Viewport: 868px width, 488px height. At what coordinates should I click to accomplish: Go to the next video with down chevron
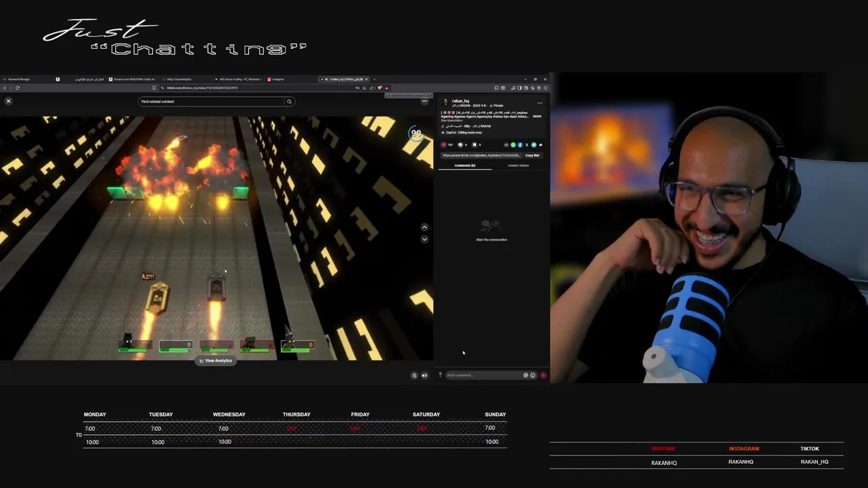[425, 239]
